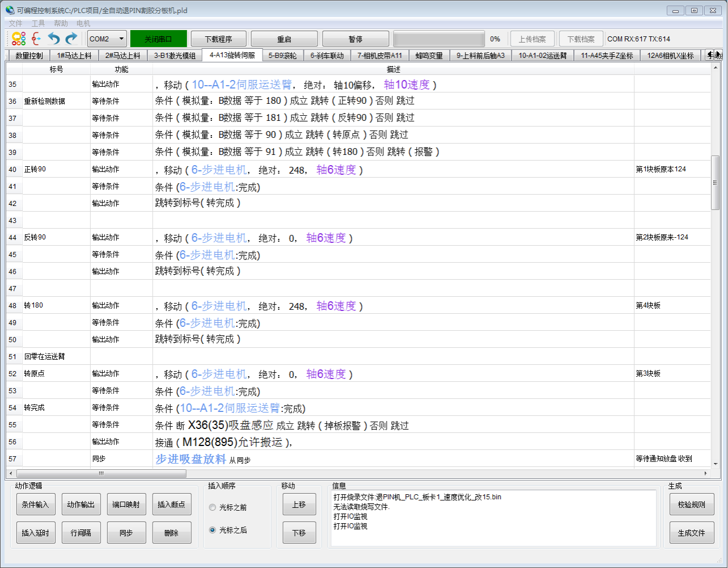This screenshot has width=728, height=568.
Task: Switch to the 7-相机皮带A11 tab
Action: click(380, 56)
